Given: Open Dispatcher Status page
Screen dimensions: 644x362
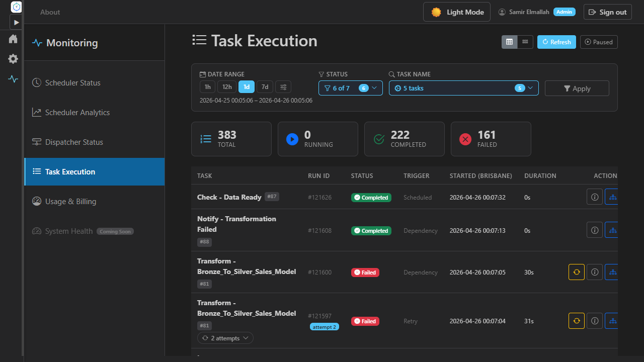Looking at the screenshot, I should [x=95, y=142].
